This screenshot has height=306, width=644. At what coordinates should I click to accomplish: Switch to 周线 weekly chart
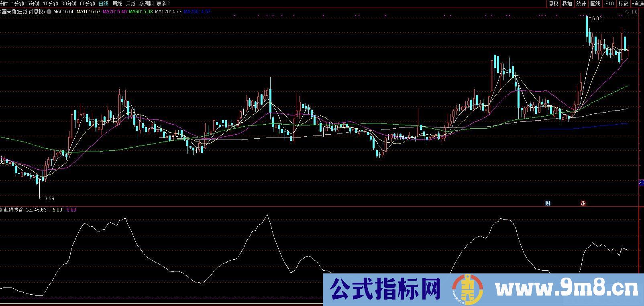[x=117, y=4]
